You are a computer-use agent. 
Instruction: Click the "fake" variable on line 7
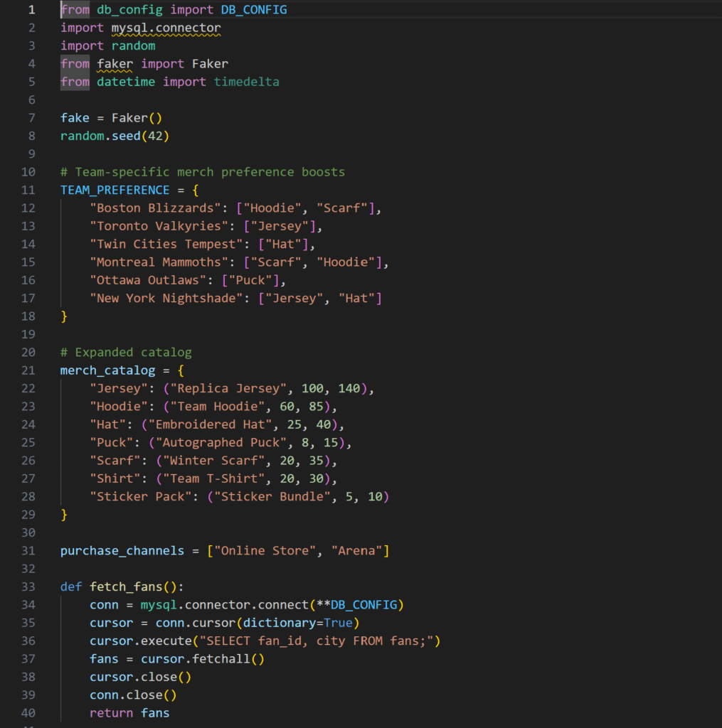pos(75,118)
